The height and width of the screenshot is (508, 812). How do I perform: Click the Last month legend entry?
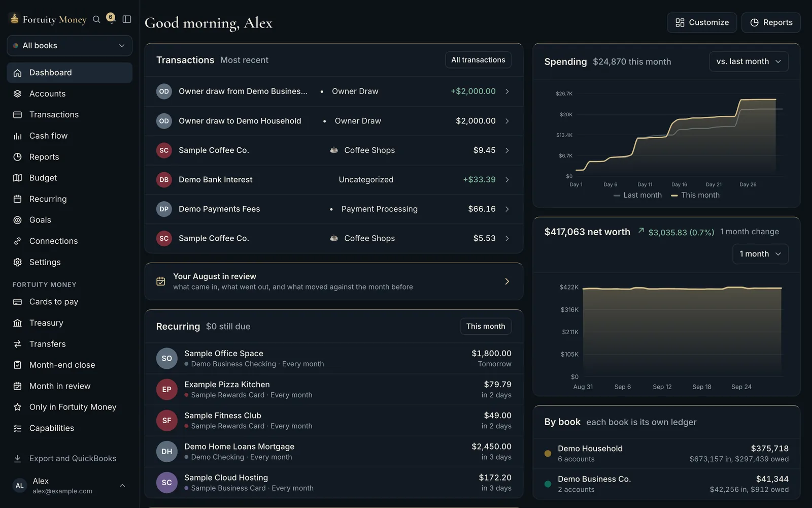tap(637, 195)
